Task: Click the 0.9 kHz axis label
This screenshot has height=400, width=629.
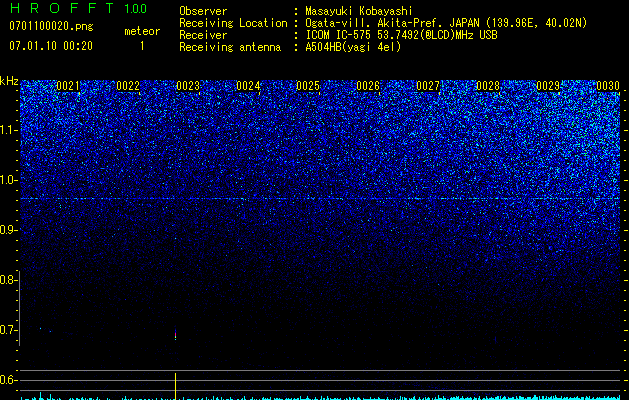Action: pyautogui.click(x=8, y=230)
